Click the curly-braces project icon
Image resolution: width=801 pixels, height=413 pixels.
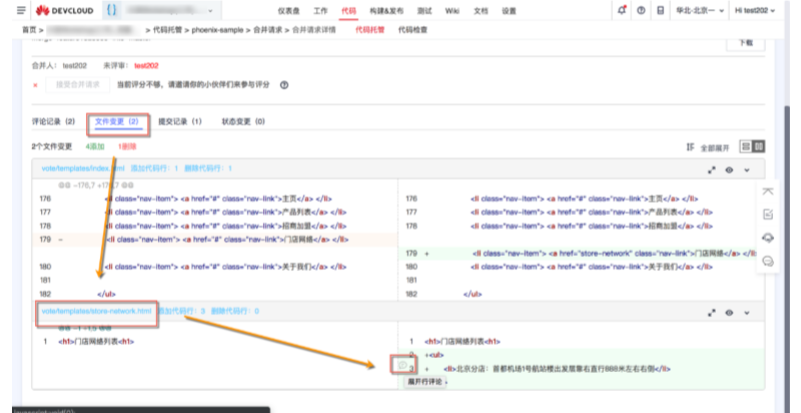111,10
